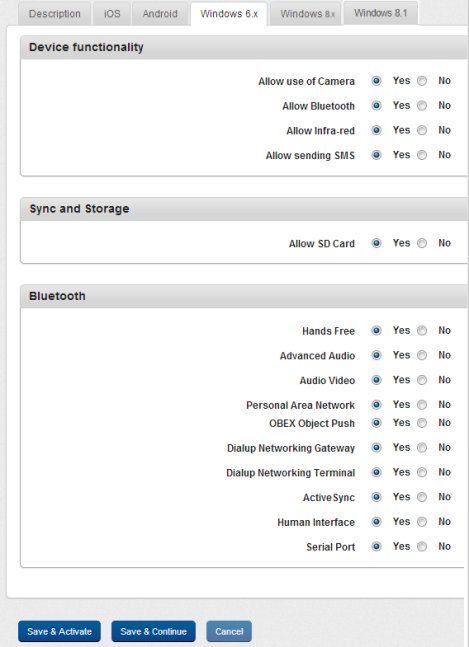469x647 pixels.
Task: Set Serial Port to No
Action: click(422, 547)
